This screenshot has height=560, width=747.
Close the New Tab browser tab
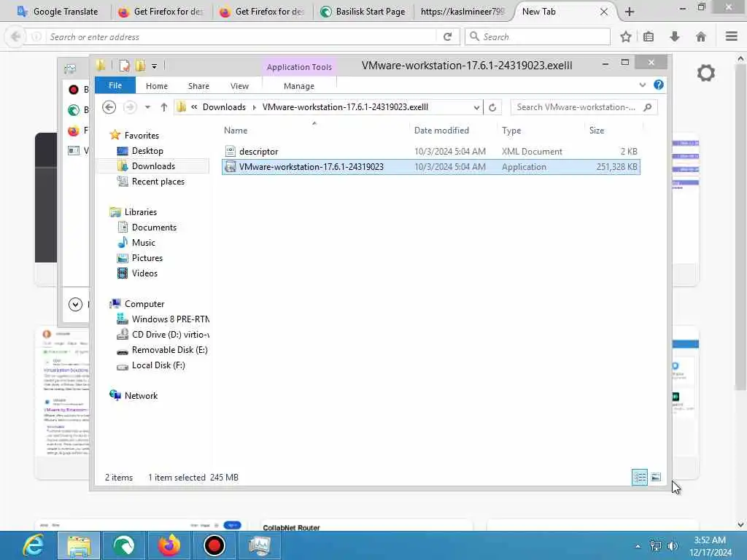pos(603,12)
